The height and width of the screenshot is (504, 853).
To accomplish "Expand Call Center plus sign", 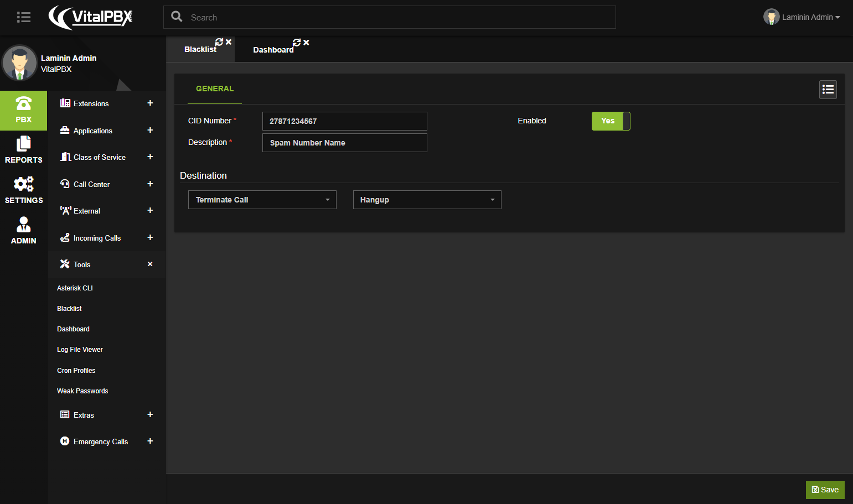I will click(150, 184).
